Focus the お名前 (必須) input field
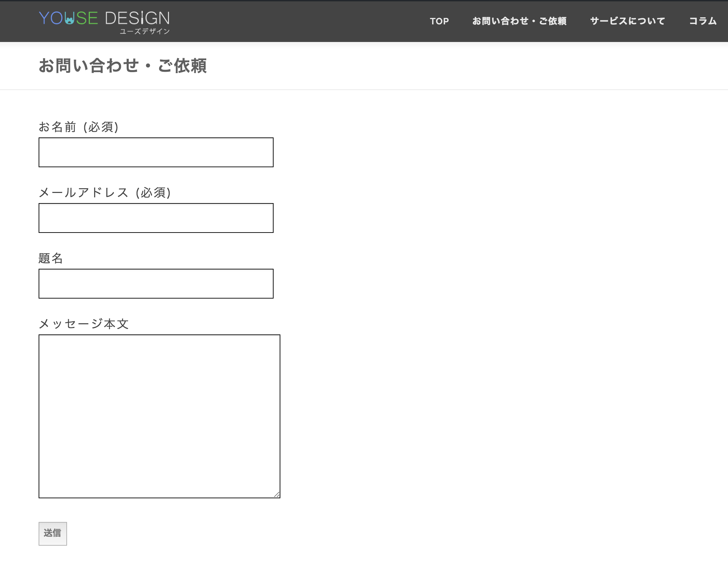The width and height of the screenshot is (728, 568). pyautogui.click(x=156, y=152)
